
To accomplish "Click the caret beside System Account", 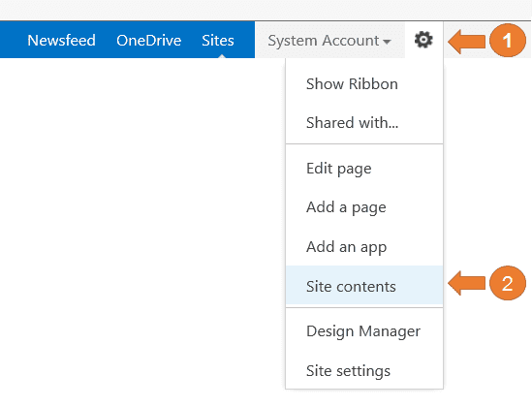I will point(387,42).
